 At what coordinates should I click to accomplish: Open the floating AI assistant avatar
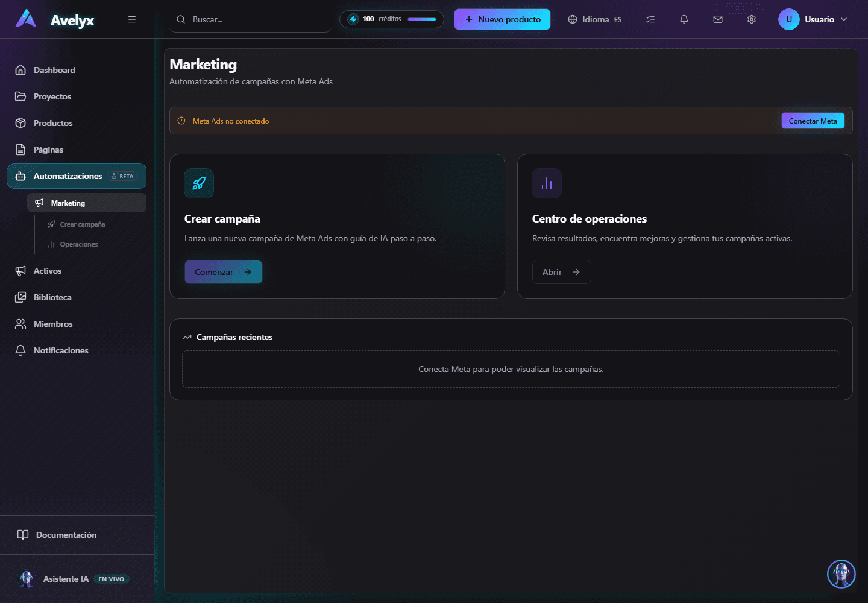tap(841, 574)
